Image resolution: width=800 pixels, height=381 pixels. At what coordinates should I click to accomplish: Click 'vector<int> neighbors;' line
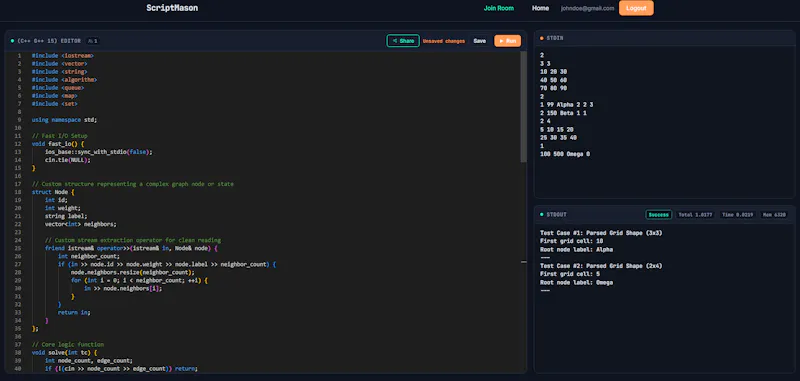80,224
